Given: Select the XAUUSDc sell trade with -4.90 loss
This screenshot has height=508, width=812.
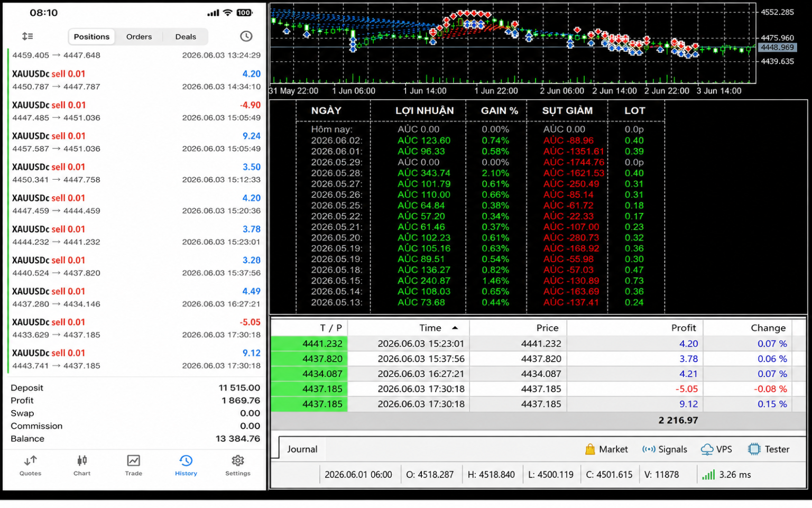Looking at the screenshot, I should pos(136,111).
